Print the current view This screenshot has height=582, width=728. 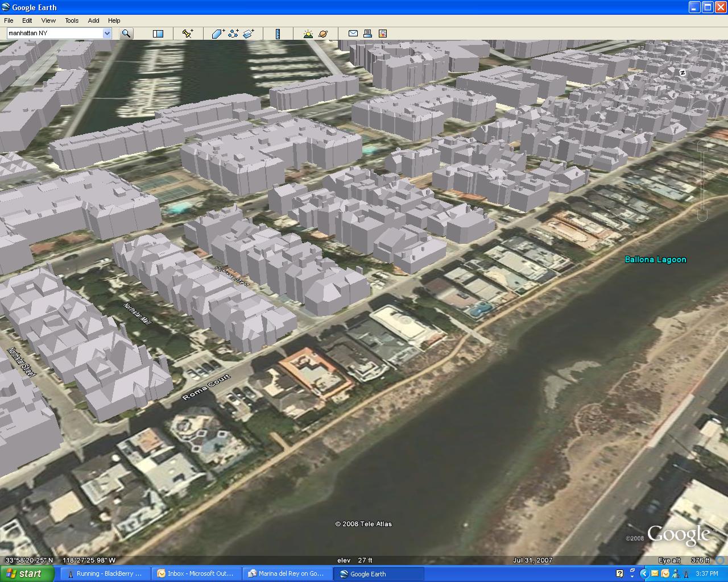coord(367,34)
